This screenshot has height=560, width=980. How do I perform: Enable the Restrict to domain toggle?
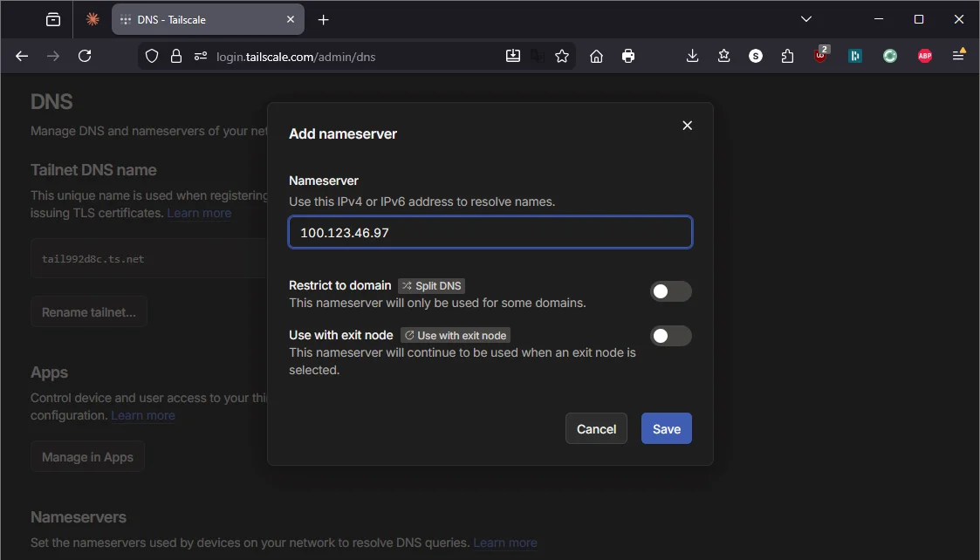(x=671, y=291)
